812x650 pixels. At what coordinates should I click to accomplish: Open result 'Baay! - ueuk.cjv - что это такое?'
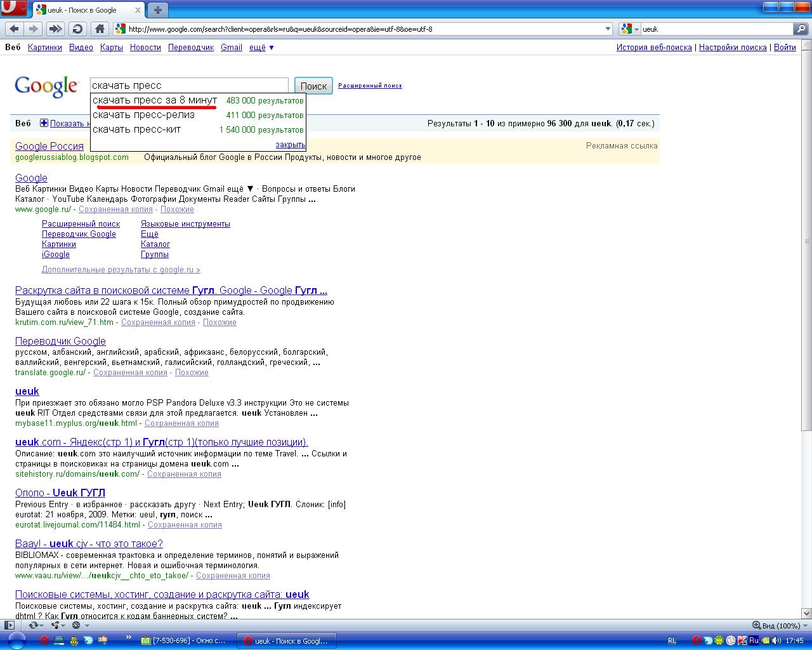[89, 544]
